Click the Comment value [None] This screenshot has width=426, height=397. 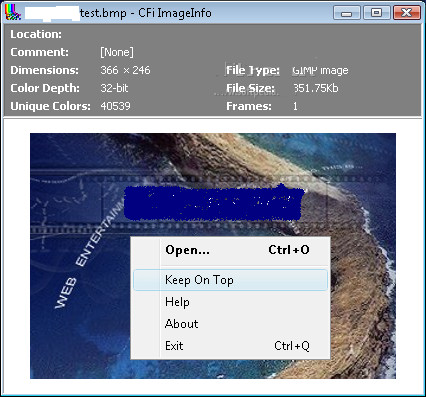117,52
